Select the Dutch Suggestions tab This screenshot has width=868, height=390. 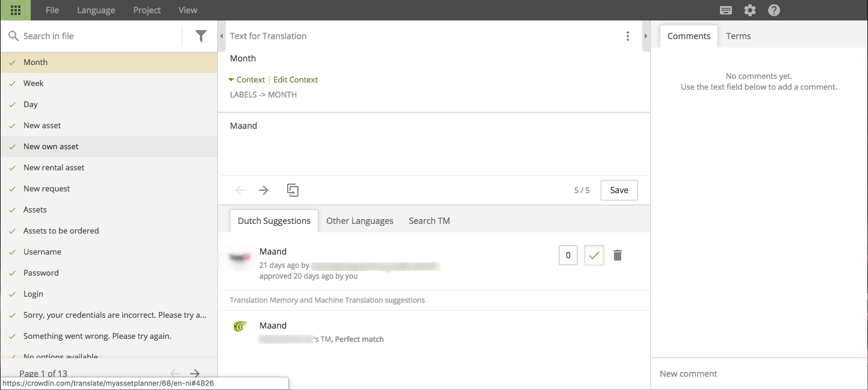pyautogui.click(x=274, y=221)
